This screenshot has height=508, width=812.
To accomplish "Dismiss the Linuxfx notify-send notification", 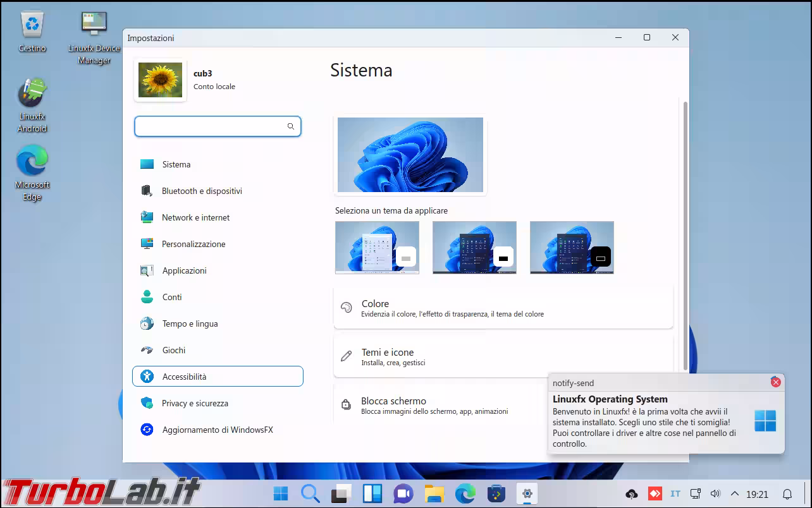I will [x=775, y=382].
